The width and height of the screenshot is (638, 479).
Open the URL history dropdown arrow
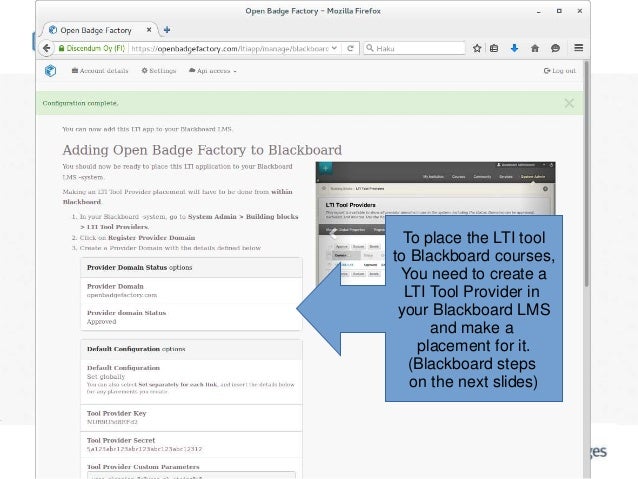(334, 48)
